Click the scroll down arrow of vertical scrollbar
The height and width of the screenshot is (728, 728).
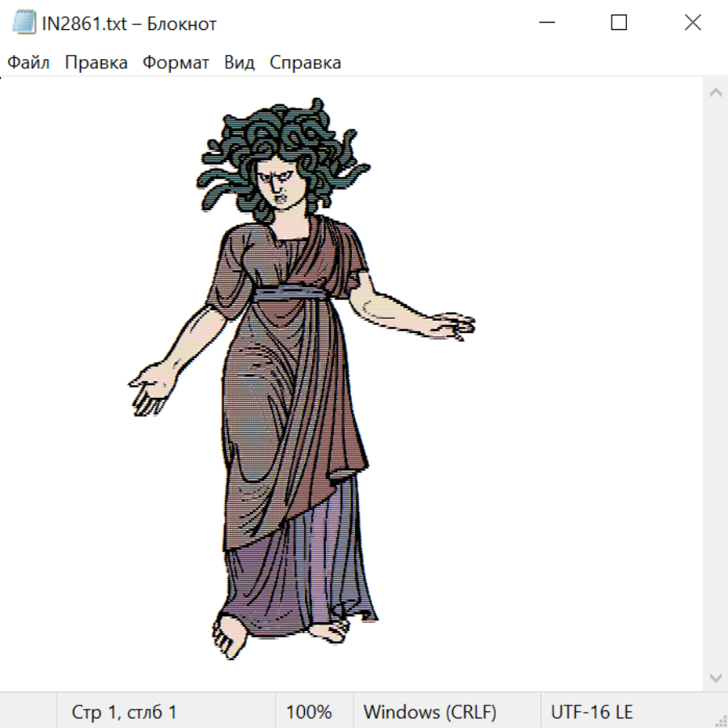(715, 677)
